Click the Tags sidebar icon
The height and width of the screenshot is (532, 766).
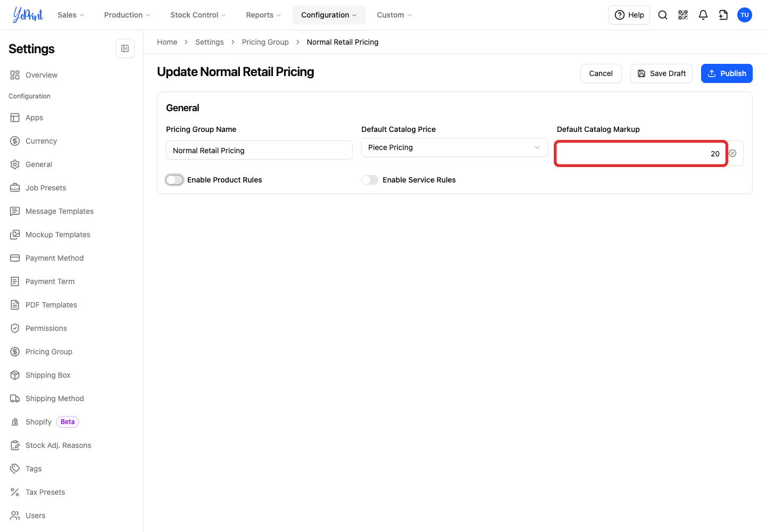[15, 469]
